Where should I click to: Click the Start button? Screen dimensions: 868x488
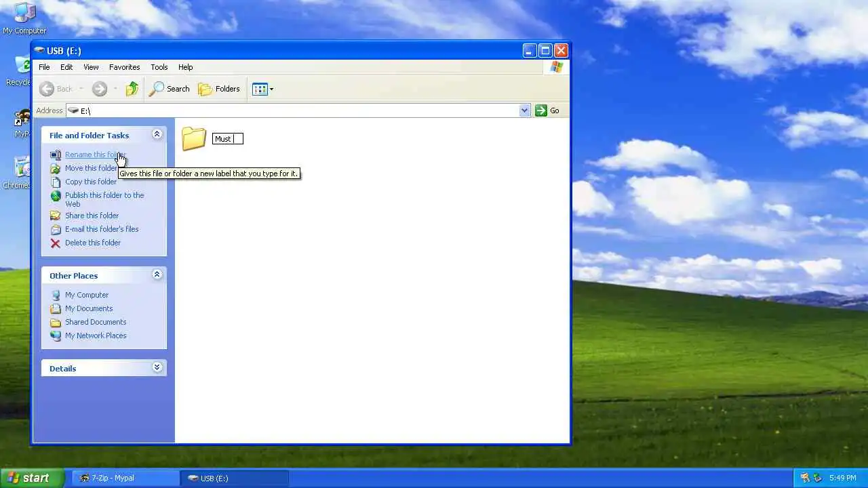pyautogui.click(x=32, y=478)
